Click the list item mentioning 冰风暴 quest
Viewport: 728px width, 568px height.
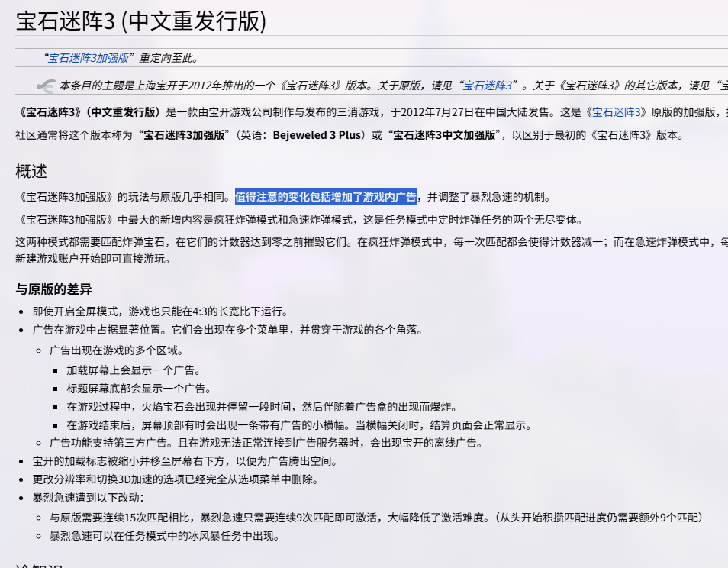[165, 536]
